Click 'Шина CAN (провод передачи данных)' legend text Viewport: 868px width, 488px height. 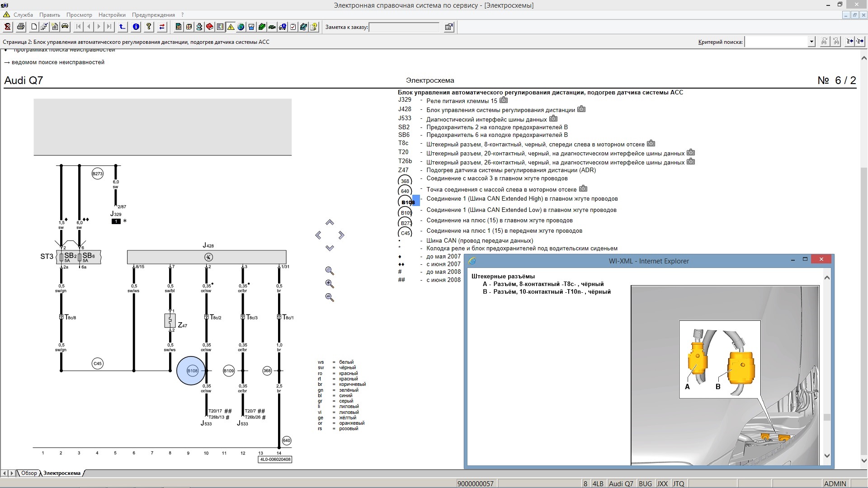480,240
